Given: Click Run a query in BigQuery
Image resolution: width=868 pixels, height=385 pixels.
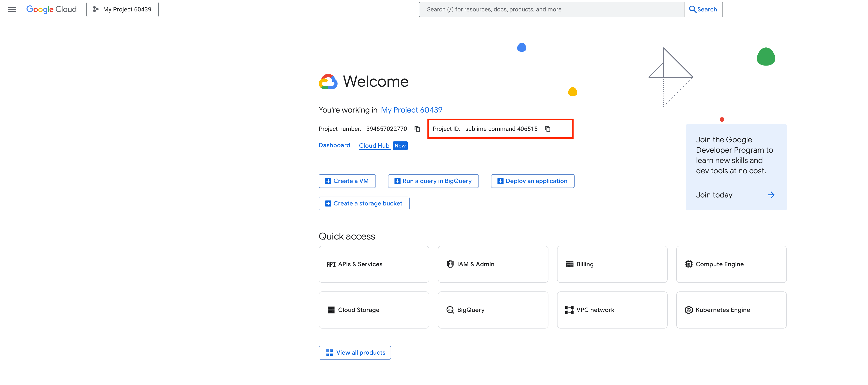Looking at the screenshot, I should tap(433, 181).
